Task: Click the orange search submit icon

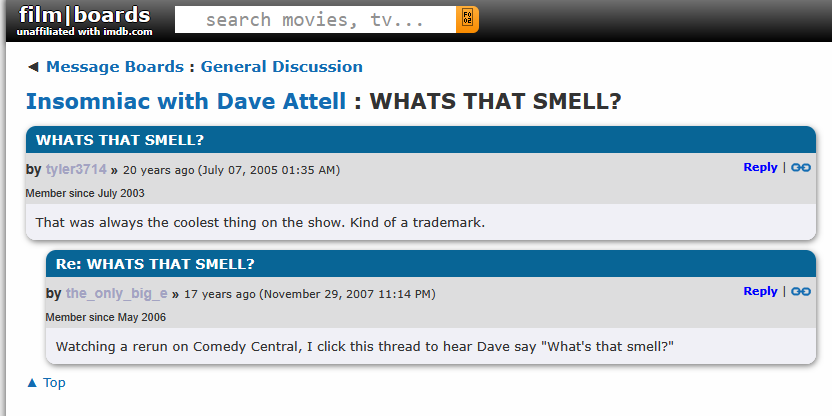Action: 467,19
